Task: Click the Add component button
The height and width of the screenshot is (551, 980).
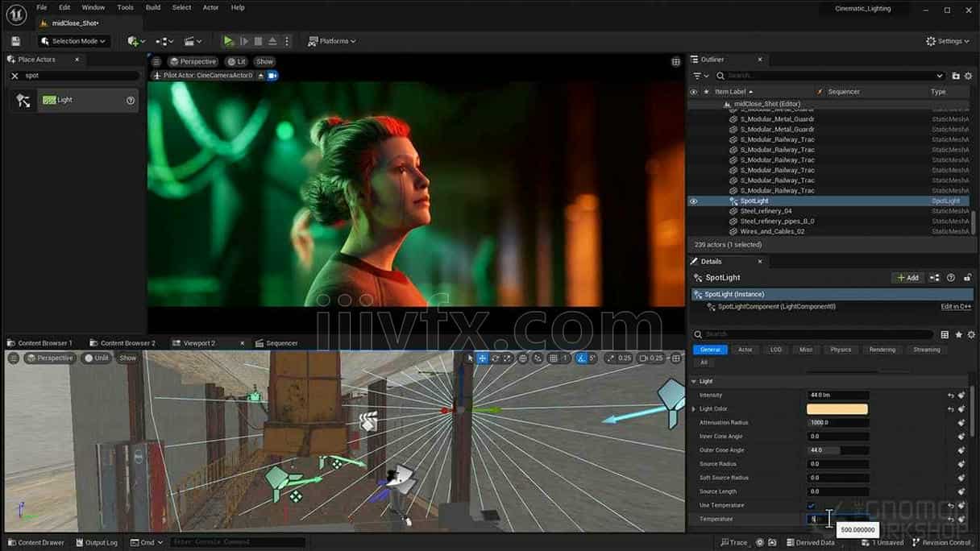Action: (907, 278)
